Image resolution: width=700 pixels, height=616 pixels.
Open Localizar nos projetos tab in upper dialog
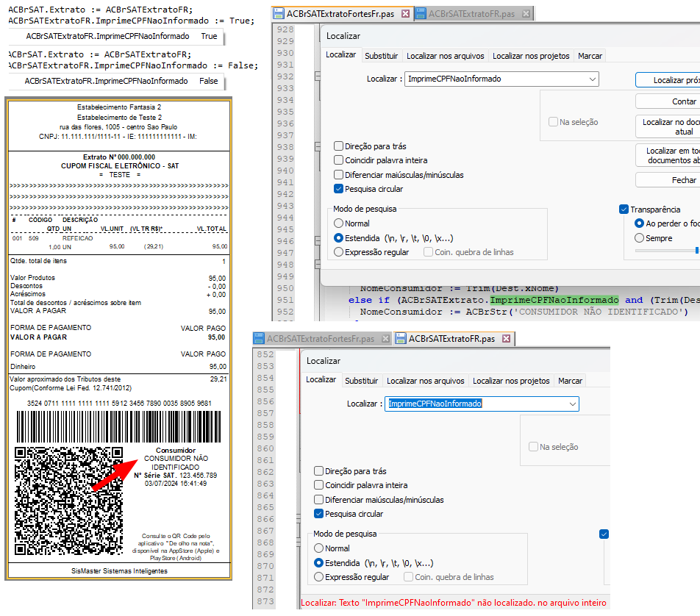tap(531, 56)
